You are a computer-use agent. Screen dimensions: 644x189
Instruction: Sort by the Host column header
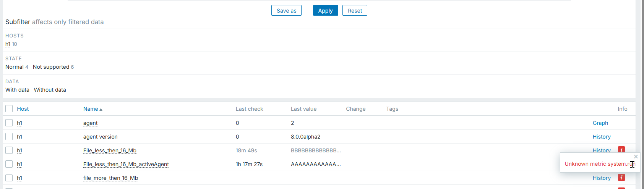click(23, 109)
